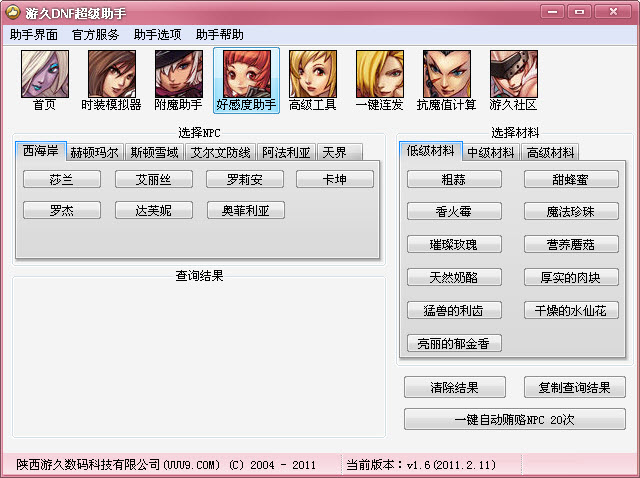Open the 助手帮助 menu

pos(220,35)
